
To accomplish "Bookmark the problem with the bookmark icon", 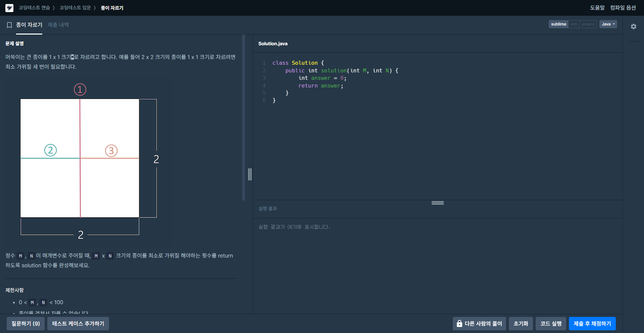I will click(9, 25).
